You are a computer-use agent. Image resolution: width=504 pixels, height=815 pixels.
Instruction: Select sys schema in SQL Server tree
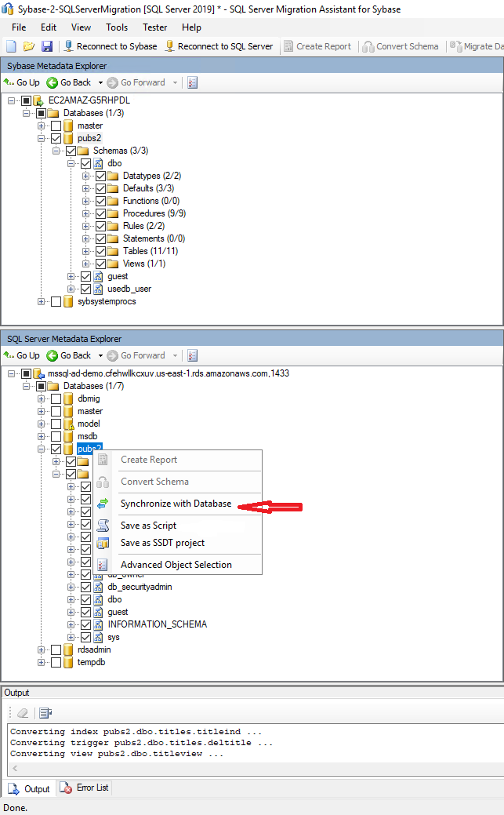pyautogui.click(x=114, y=637)
